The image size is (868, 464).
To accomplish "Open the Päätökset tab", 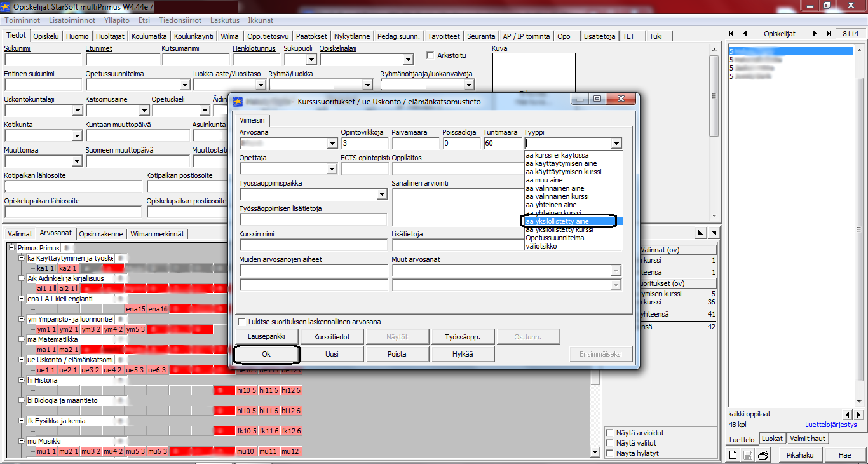I will [312, 36].
